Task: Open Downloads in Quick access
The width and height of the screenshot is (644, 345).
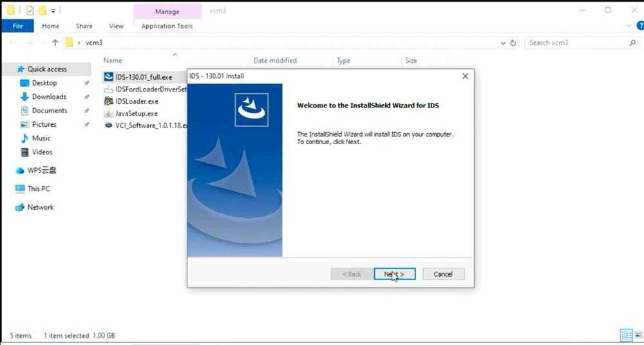Action: pos(49,97)
